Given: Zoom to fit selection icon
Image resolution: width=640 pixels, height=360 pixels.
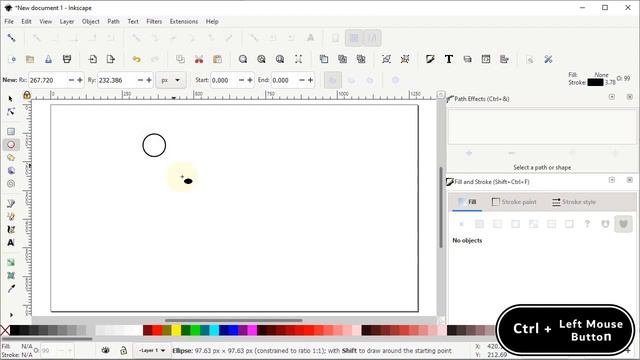Looking at the screenshot, I should pyautogui.click(x=243, y=60).
